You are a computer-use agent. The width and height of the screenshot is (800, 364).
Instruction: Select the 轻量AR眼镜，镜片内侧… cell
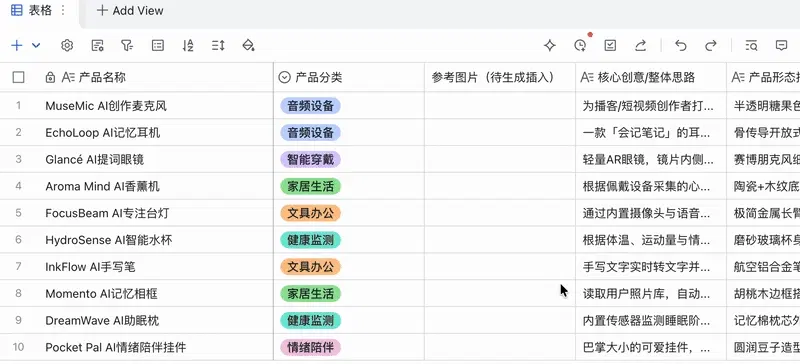pyautogui.click(x=651, y=159)
